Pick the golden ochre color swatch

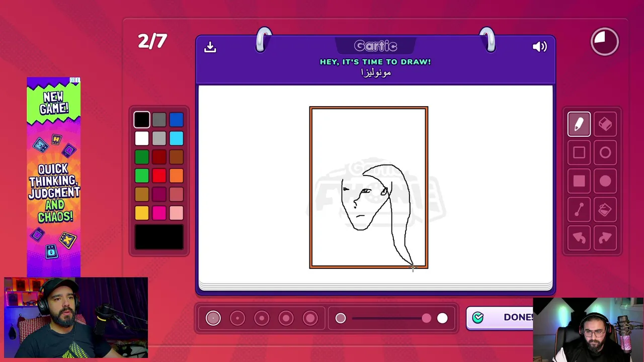pyautogui.click(x=142, y=194)
